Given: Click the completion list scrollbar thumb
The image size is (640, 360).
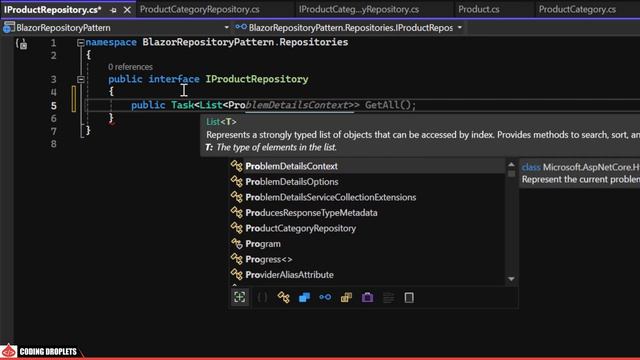Looking at the screenshot, I should pyautogui.click(x=511, y=173).
